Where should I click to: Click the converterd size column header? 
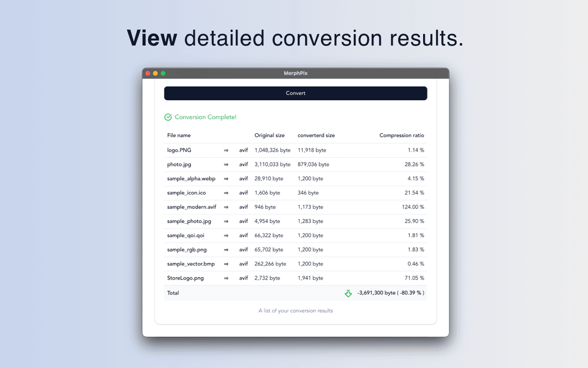coord(316,135)
